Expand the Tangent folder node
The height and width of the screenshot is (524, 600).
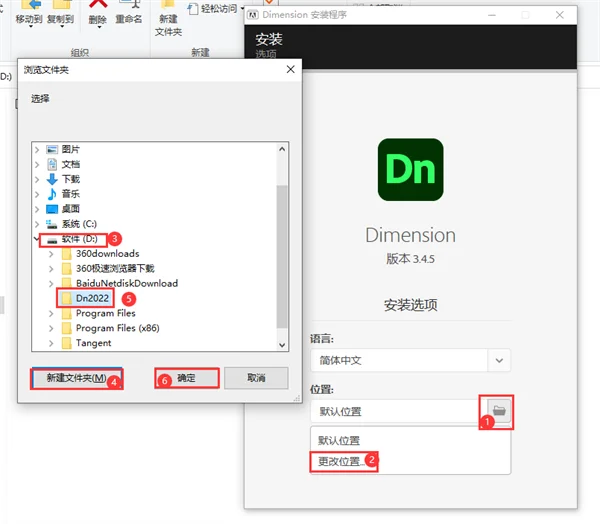[x=51, y=343]
